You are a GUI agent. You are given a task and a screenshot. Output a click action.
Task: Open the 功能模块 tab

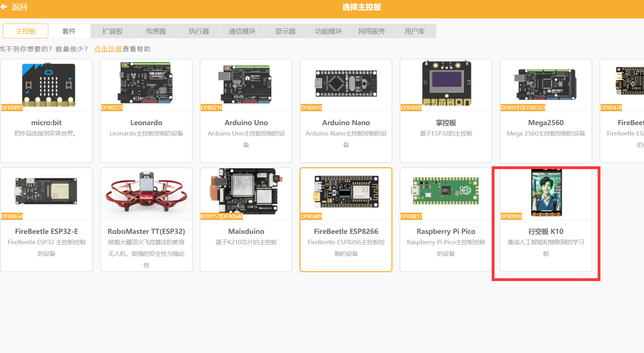coord(328,31)
